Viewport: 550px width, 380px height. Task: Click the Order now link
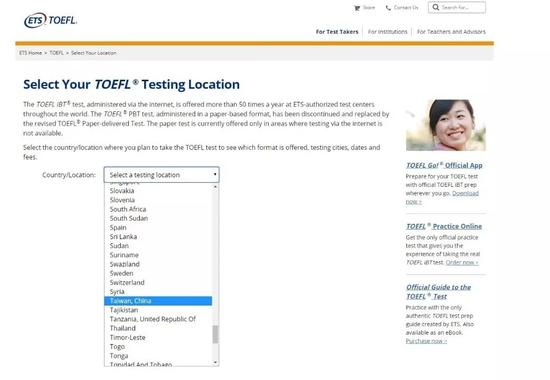[x=462, y=262]
